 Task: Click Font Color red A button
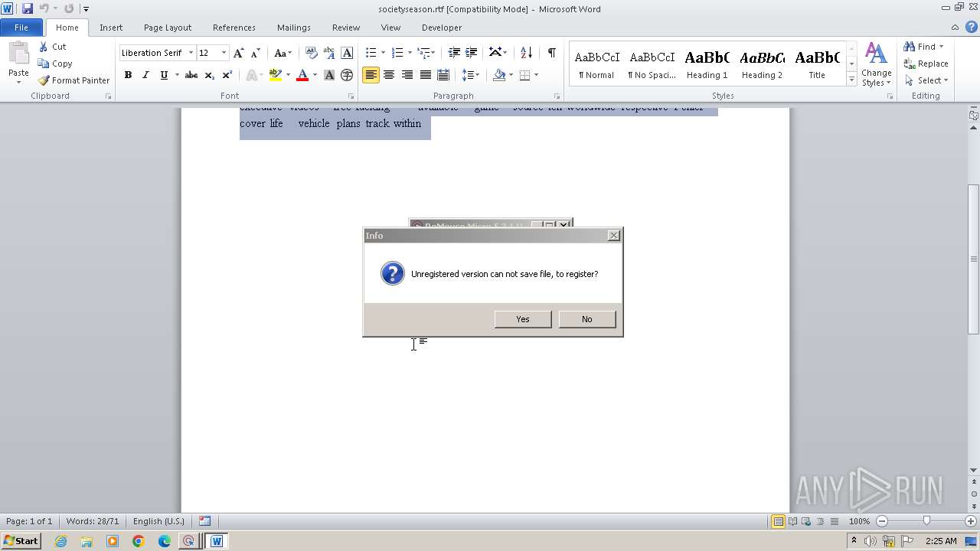click(x=302, y=75)
